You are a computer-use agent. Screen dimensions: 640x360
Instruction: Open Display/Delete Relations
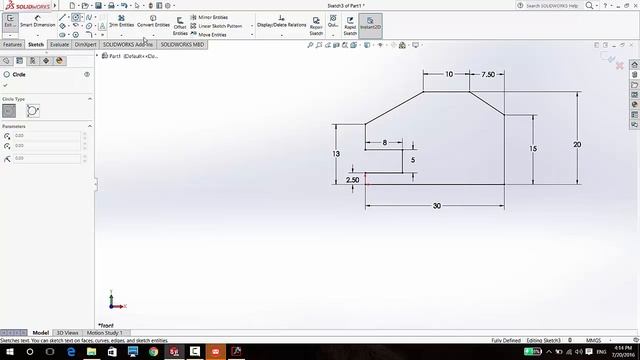281,21
